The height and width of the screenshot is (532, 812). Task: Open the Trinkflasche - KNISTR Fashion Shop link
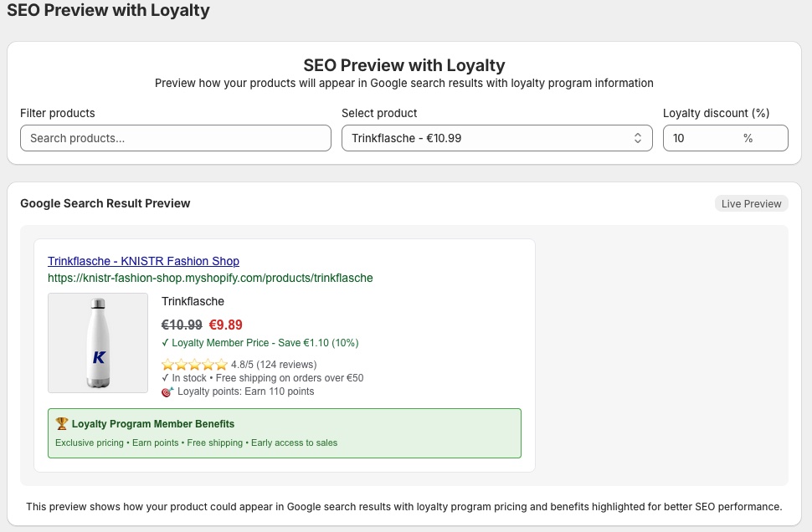pyautogui.click(x=143, y=261)
